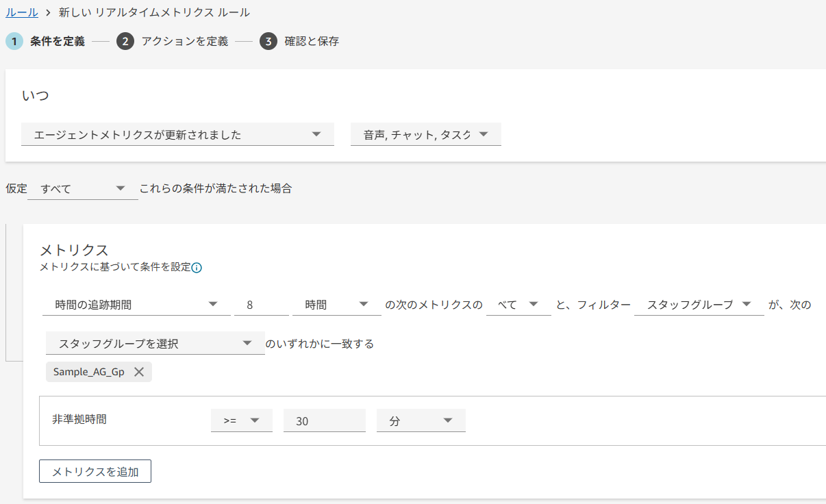Open the スタッフグループを選択 dropdown
The height and width of the screenshot is (504, 826).
coord(155,344)
